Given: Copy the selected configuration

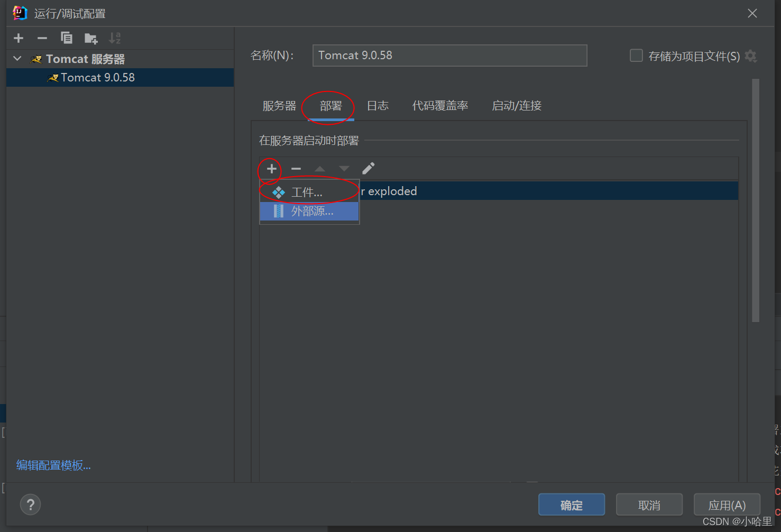Looking at the screenshot, I should 67,38.
